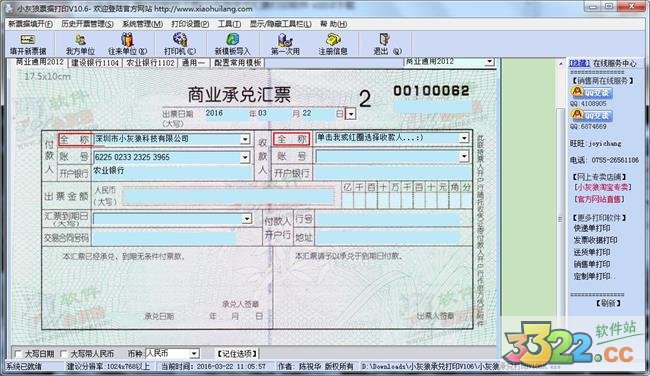Open the 配置常用模板 tab
650x376 pixels.
238,63
